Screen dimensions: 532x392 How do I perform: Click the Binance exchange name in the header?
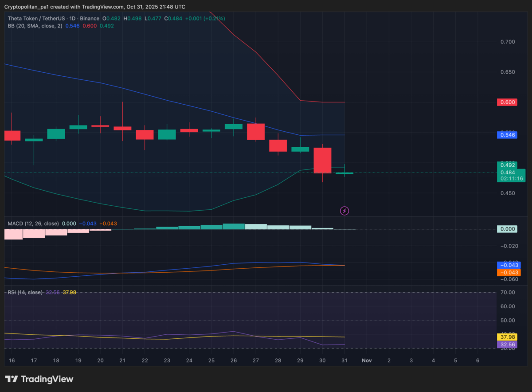pos(89,18)
